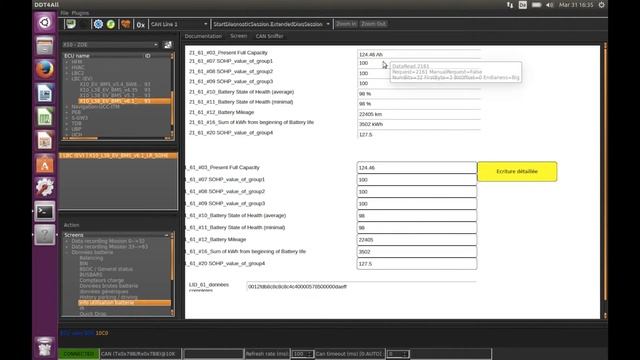Click the Zoom Out button
This screenshot has width=640, height=360.
click(x=373, y=24)
